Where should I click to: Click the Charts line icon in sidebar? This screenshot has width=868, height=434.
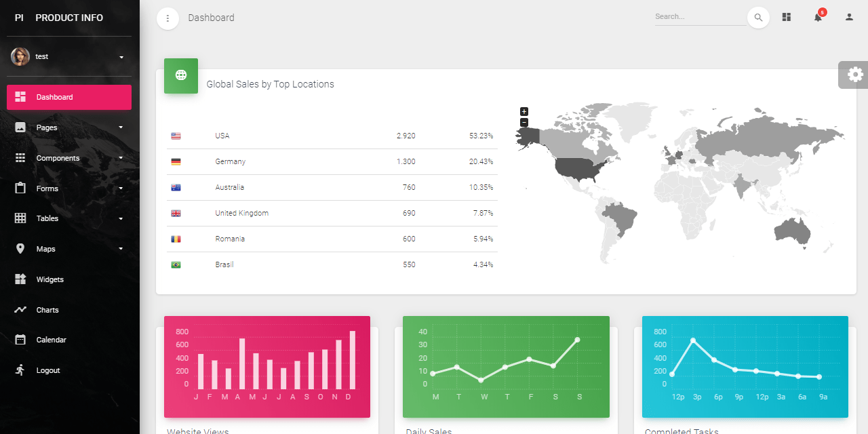20,310
